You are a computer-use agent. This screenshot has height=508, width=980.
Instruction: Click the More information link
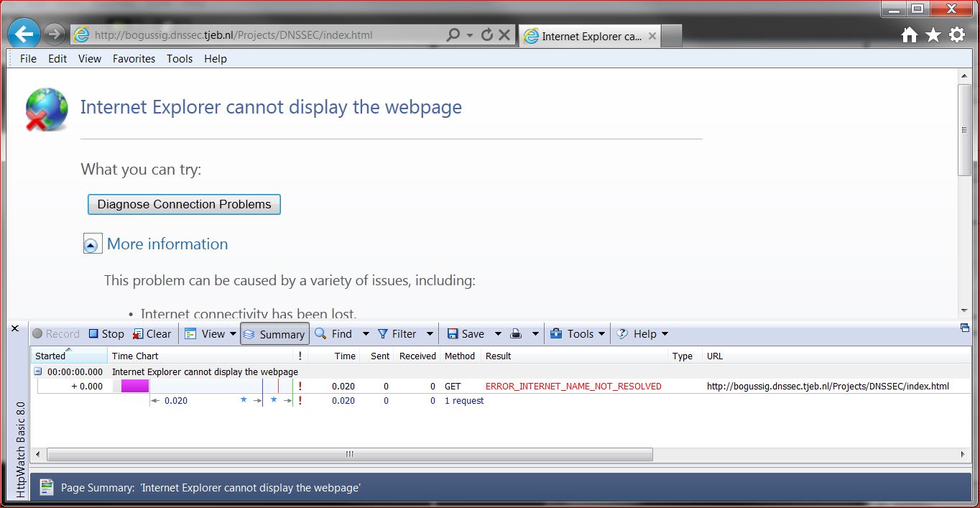pyautogui.click(x=167, y=244)
